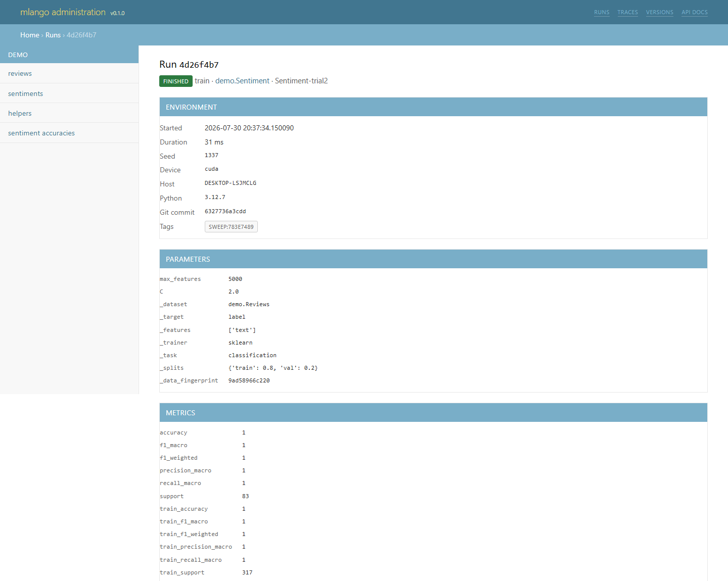Select the Started timestamp 2026-07-30 20:37:34.150090
The image size is (728, 581).
click(x=249, y=128)
